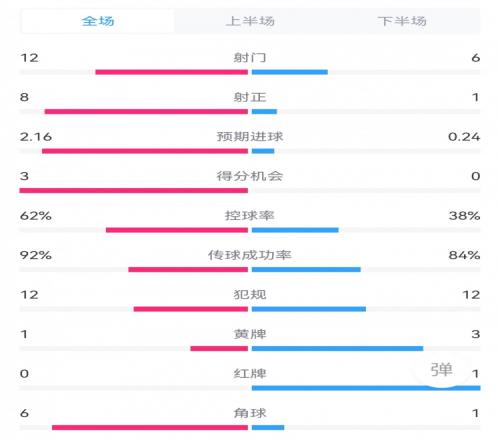The width and height of the screenshot is (500, 440).
Task: Click the 射正 shots on target label
Action: tap(250, 97)
